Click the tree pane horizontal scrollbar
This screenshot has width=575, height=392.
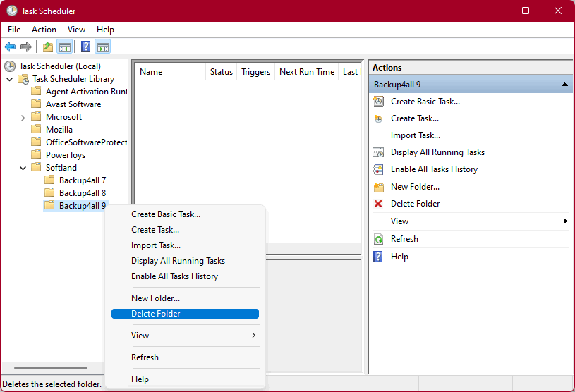[51, 368]
